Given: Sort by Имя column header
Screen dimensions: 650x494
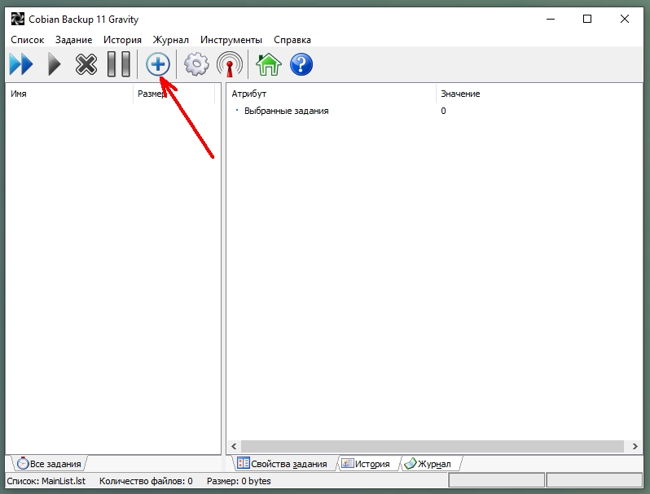Looking at the screenshot, I should (x=70, y=94).
